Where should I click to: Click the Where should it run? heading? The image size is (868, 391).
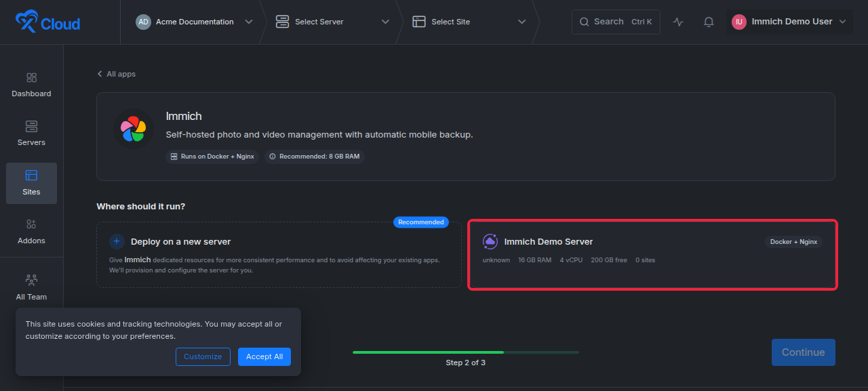point(141,206)
